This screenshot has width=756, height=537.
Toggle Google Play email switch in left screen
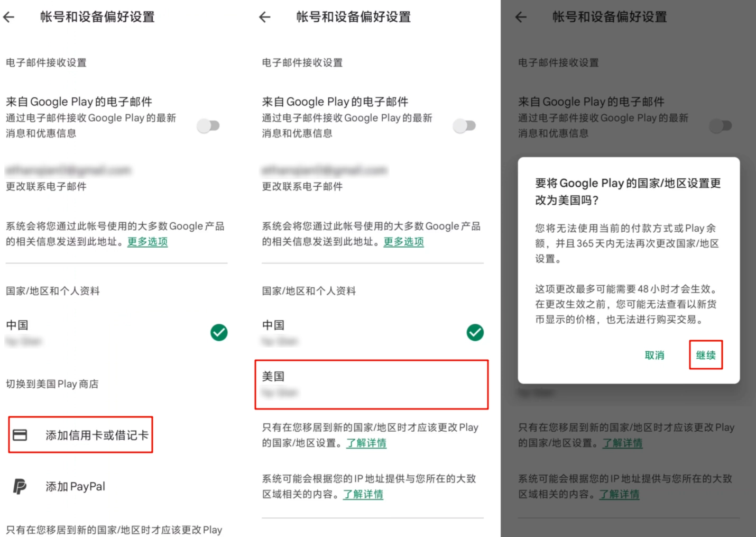208,125
